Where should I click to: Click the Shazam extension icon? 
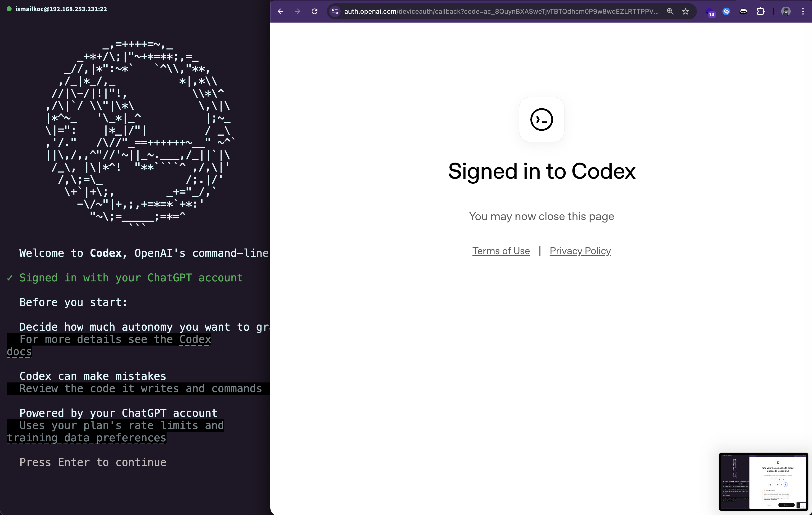tap(726, 11)
